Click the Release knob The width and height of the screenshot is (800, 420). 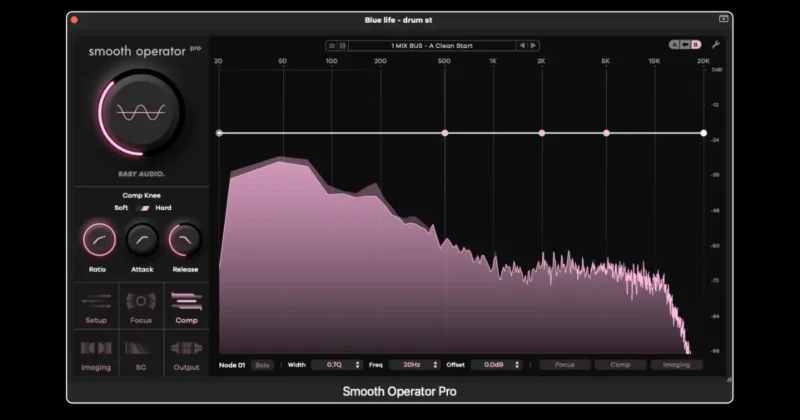(185, 239)
